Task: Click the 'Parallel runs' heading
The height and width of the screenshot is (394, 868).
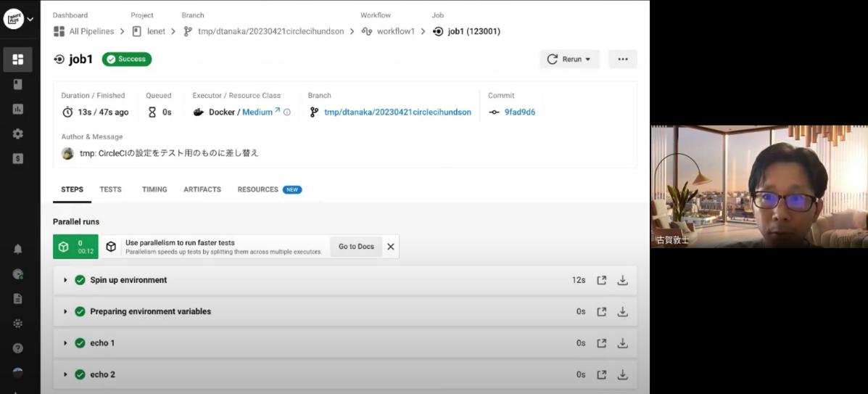Action: click(x=76, y=221)
